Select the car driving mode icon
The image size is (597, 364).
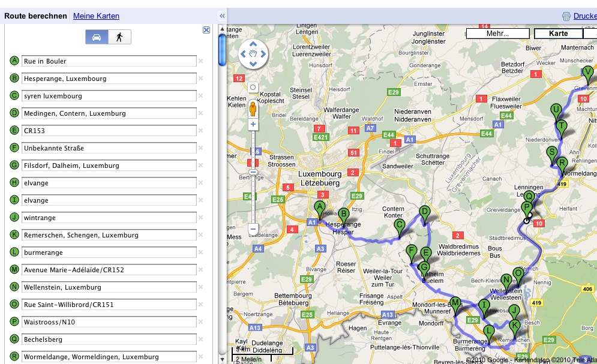(97, 37)
